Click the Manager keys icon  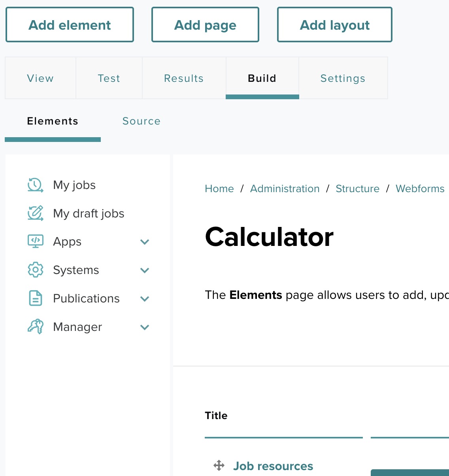[35, 327]
